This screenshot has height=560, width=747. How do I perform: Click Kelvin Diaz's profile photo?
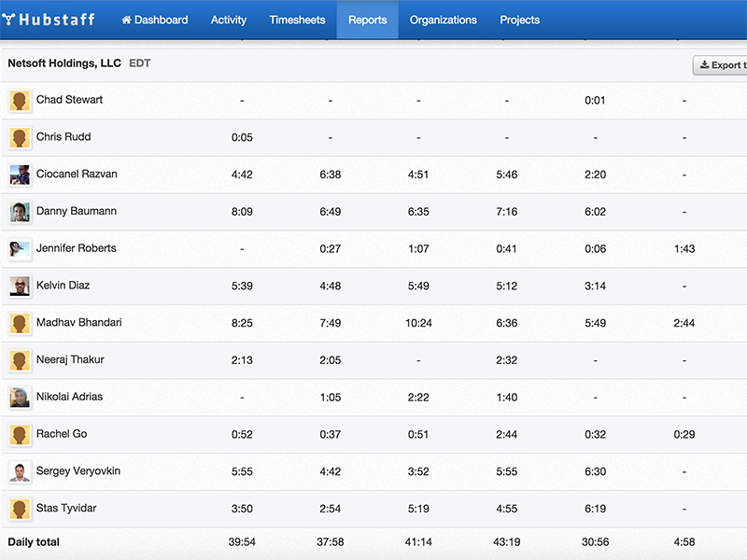[x=20, y=287]
